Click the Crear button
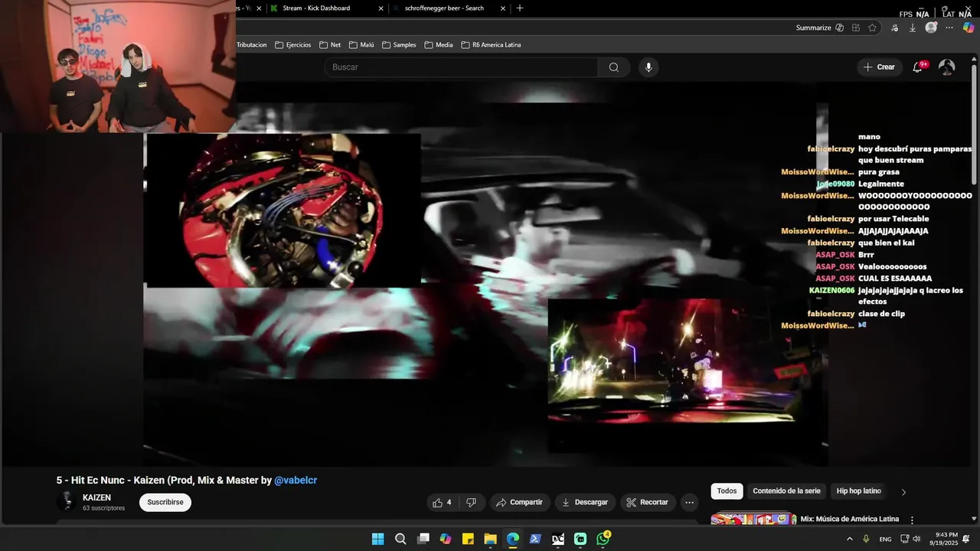 879,67
